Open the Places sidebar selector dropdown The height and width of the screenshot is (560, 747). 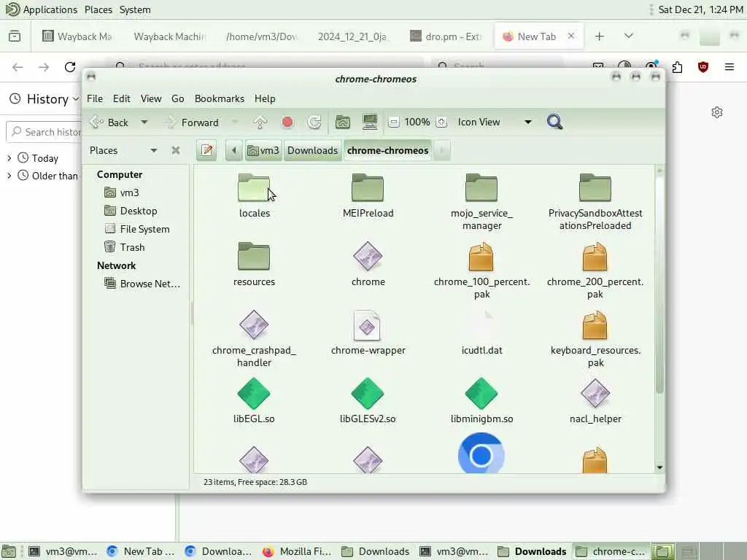(x=153, y=150)
